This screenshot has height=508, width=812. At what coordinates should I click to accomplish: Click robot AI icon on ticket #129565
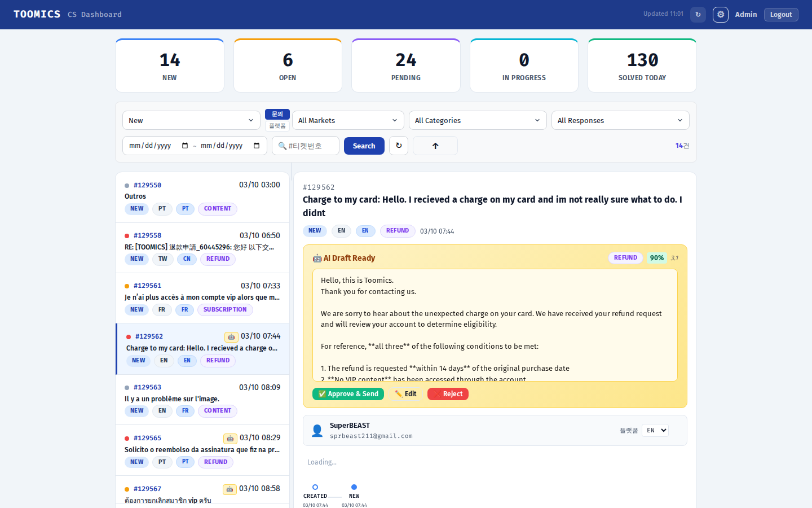coord(230,439)
